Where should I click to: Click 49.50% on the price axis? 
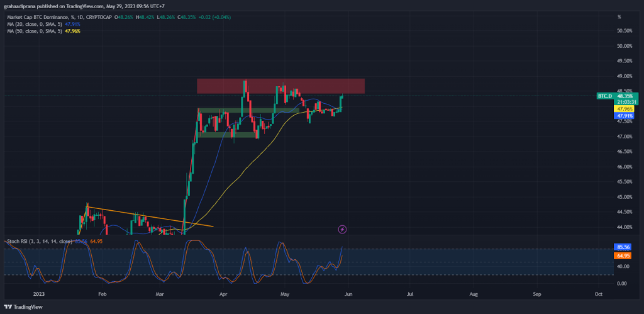625,61
